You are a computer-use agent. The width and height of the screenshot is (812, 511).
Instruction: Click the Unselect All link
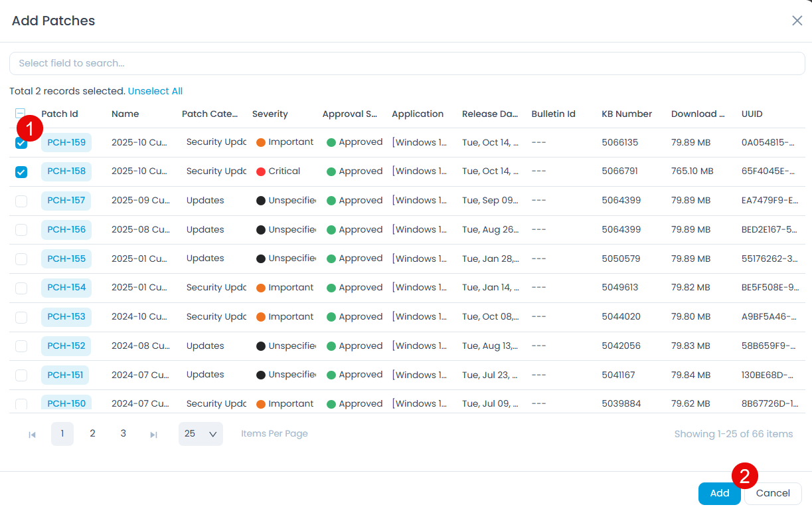click(x=155, y=91)
